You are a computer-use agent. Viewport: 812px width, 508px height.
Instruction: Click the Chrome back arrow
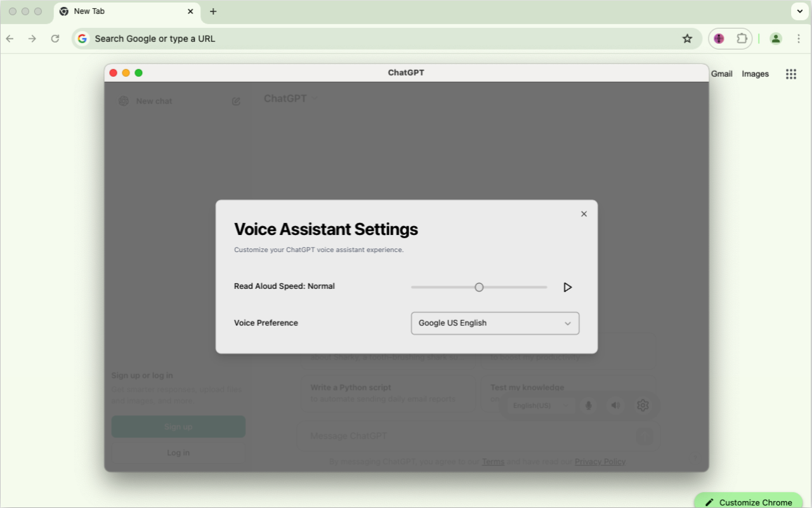tap(10, 39)
